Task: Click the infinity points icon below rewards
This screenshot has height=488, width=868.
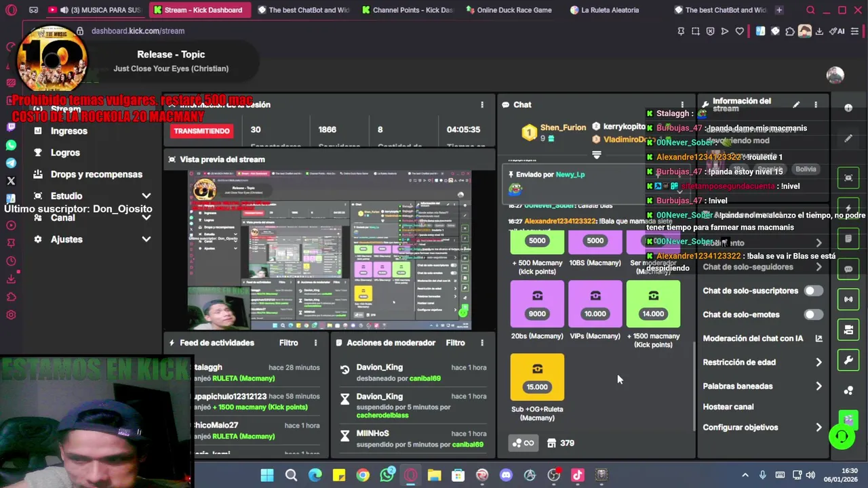Action: pos(523,443)
